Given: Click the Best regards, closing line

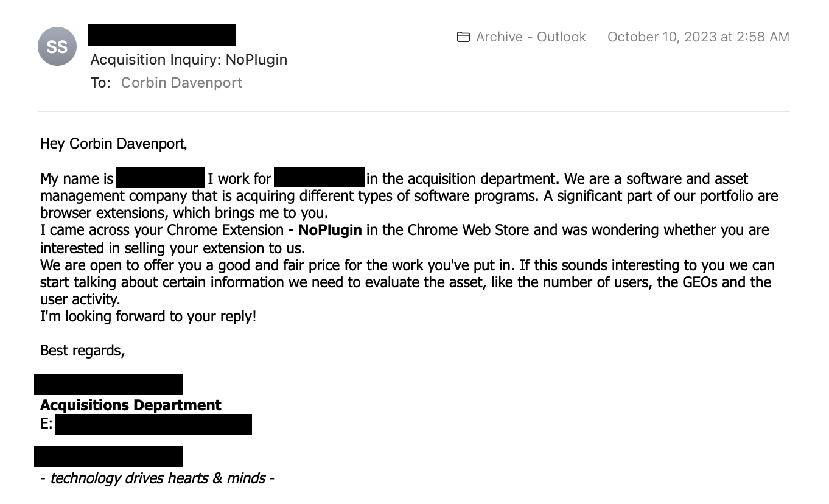Looking at the screenshot, I should point(82,350).
